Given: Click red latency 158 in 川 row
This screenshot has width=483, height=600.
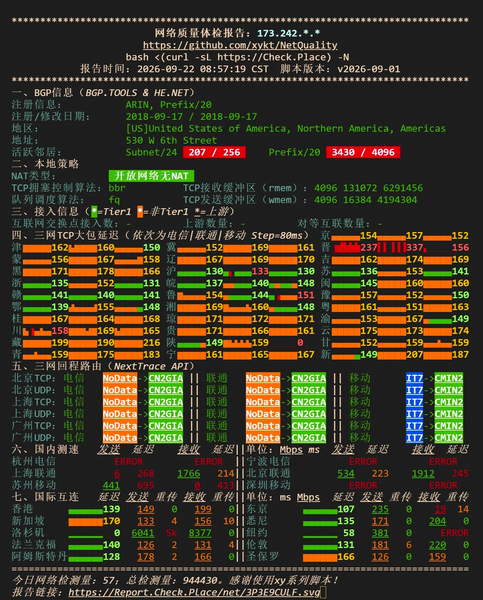Looking at the screenshot, I should (60, 331).
